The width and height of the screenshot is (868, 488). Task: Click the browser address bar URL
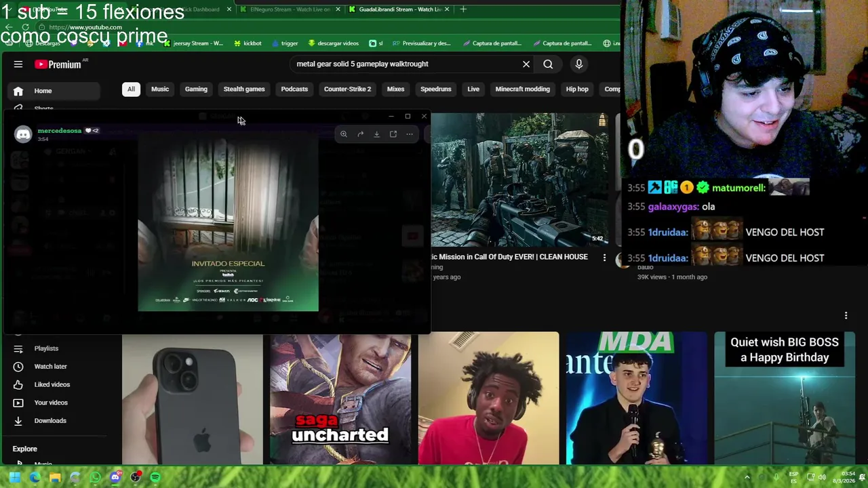click(85, 27)
